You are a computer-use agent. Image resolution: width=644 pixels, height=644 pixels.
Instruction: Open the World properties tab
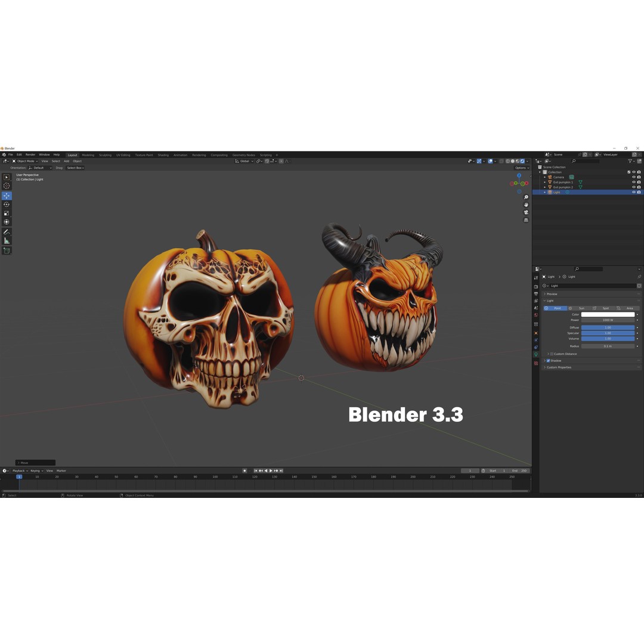[x=536, y=315]
